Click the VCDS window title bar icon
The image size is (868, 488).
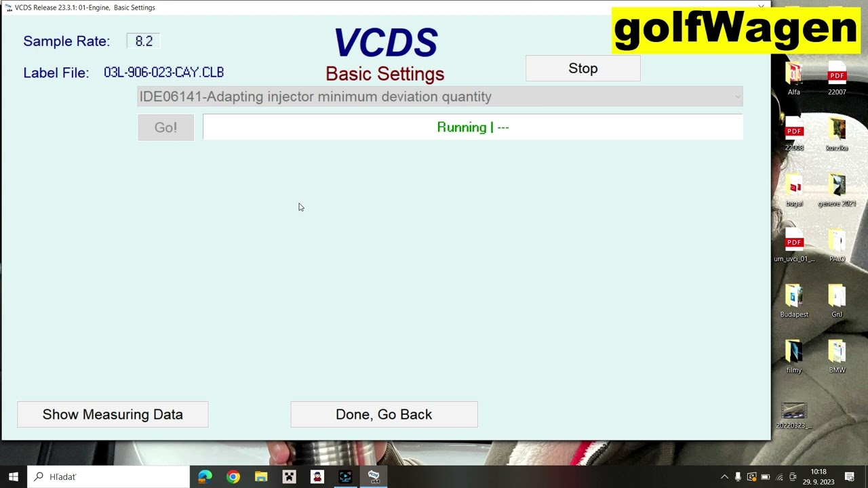8,7
